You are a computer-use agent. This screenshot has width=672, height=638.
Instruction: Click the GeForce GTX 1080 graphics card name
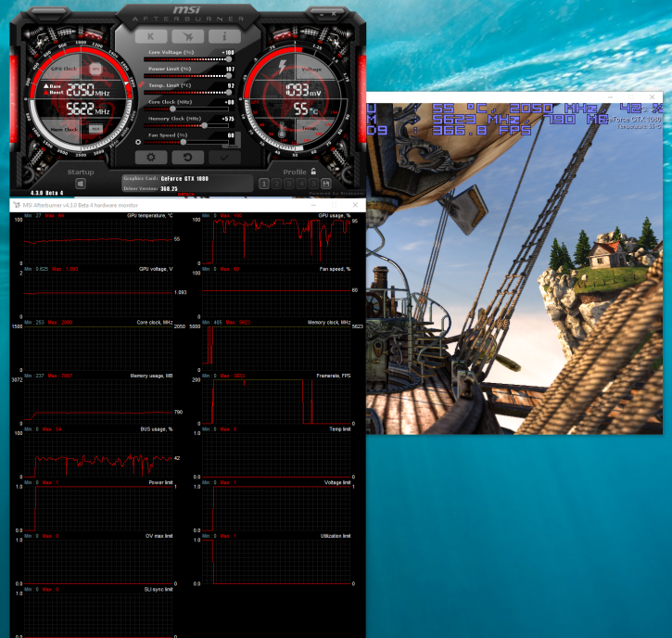click(184, 178)
